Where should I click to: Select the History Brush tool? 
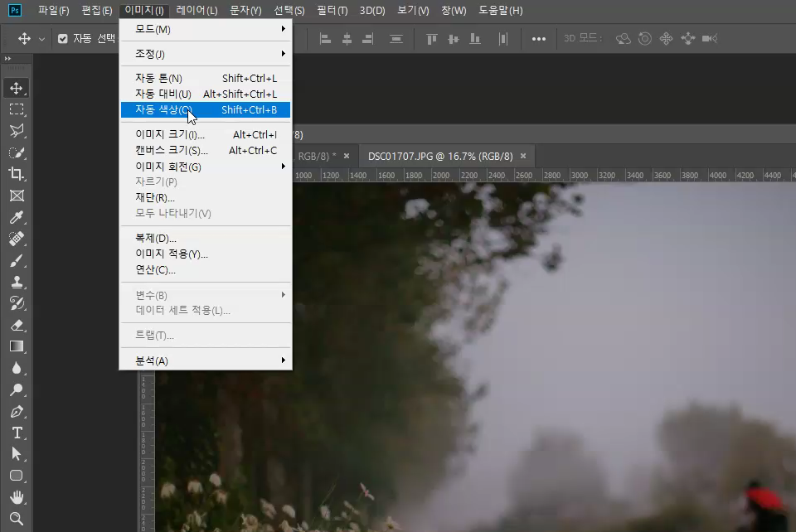pyautogui.click(x=17, y=303)
